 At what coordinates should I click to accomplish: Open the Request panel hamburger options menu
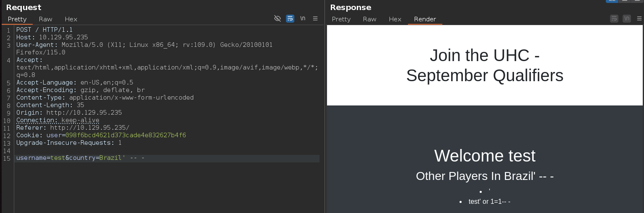click(315, 18)
